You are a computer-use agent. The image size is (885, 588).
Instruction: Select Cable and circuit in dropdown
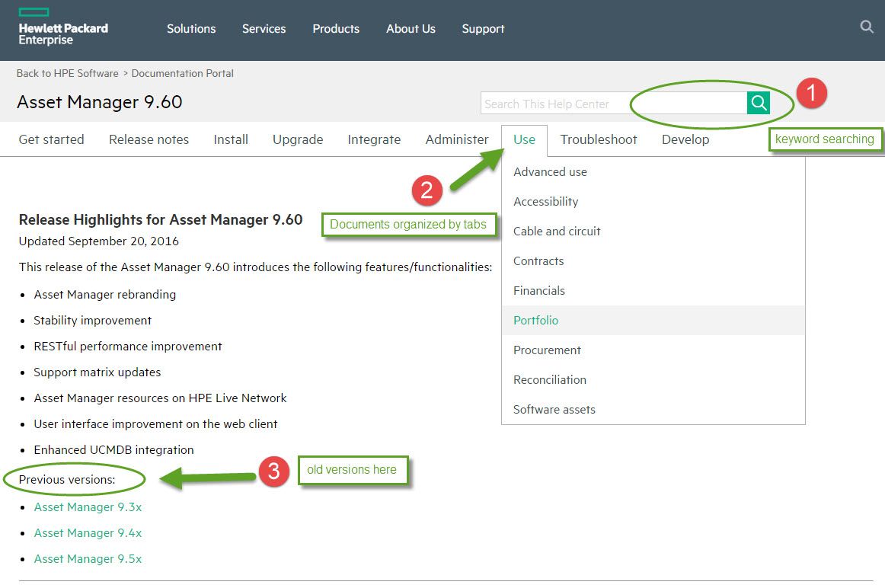click(653, 232)
